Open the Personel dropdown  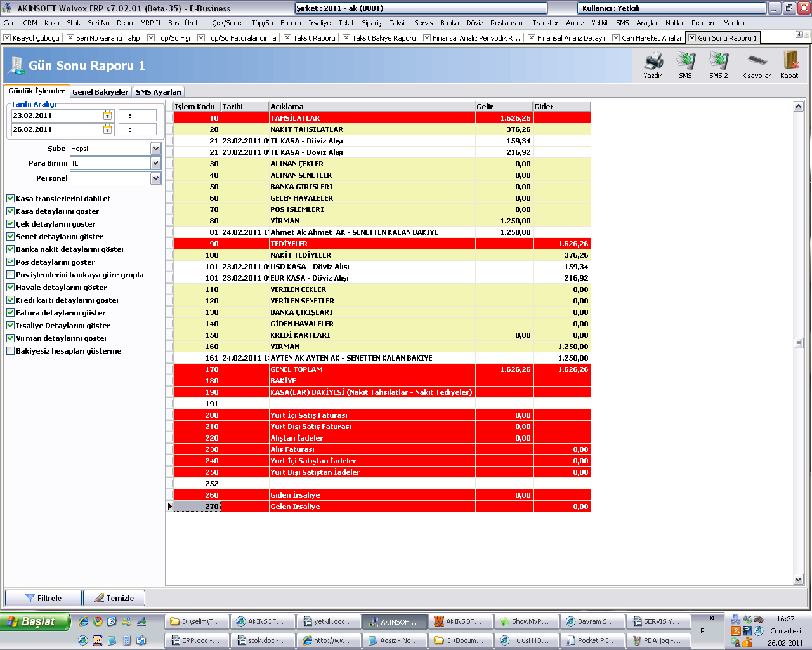click(x=155, y=178)
